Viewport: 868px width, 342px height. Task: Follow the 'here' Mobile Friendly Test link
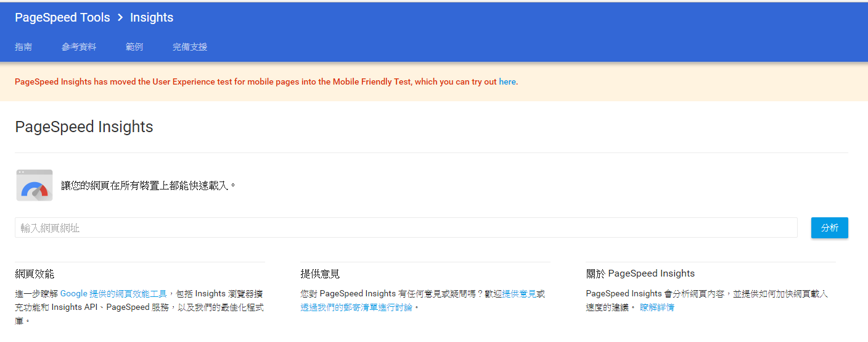pyautogui.click(x=507, y=81)
